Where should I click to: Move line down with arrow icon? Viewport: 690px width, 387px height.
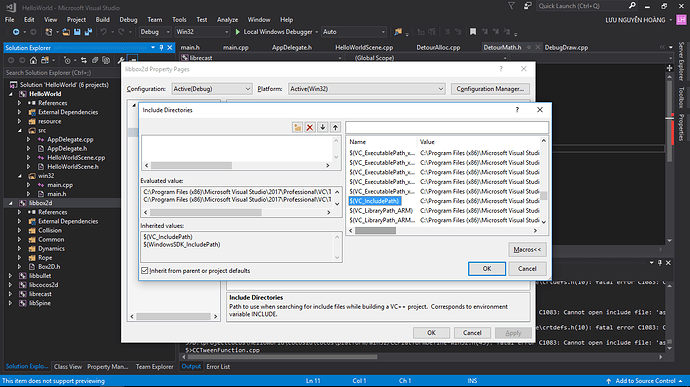coord(323,127)
